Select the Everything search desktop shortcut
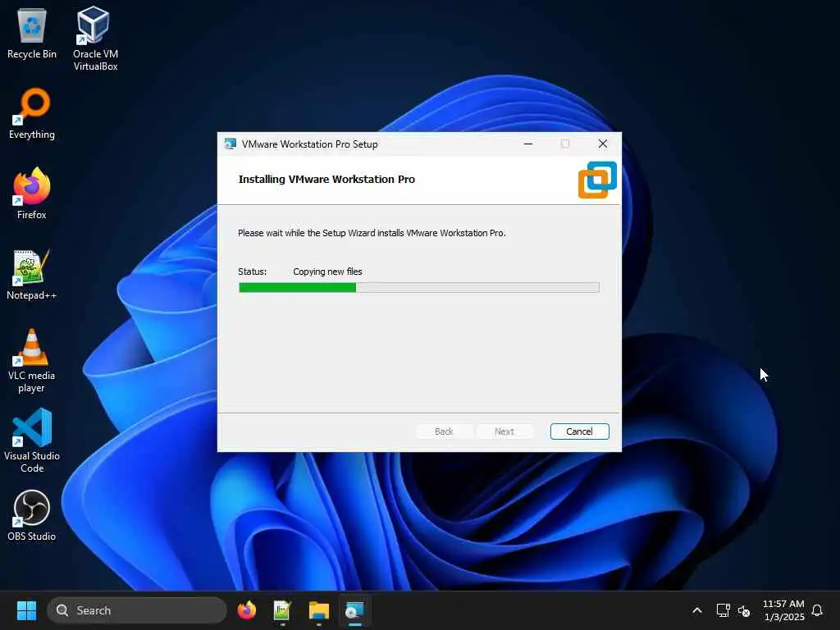 tap(32, 113)
